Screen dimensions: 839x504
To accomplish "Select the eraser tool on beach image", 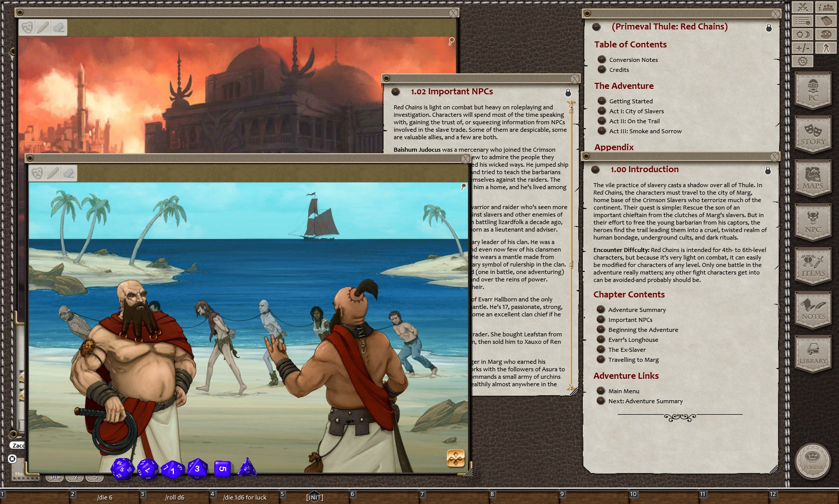I will click(x=68, y=173).
